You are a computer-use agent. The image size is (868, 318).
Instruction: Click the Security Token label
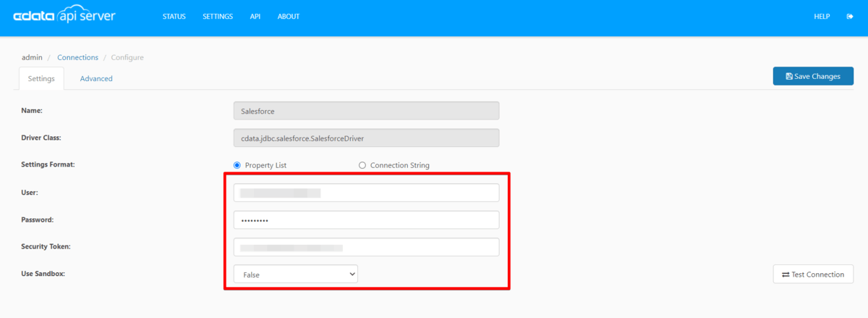(x=46, y=246)
